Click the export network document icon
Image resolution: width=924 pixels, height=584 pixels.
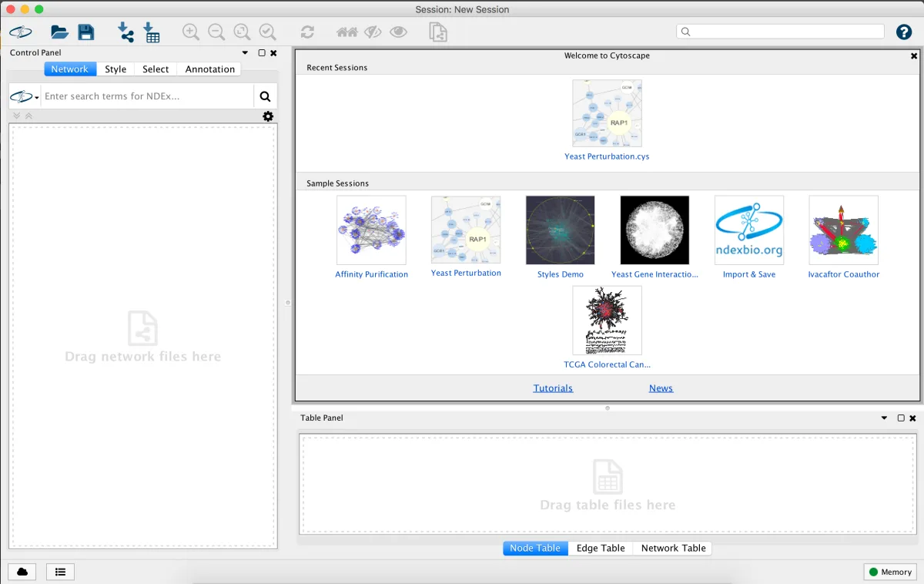(438, 32)
